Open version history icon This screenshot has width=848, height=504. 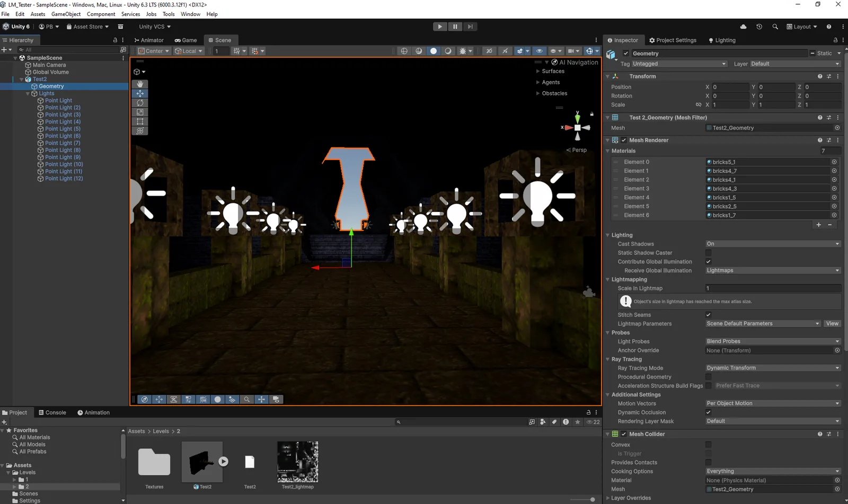(x=759, y=26)
